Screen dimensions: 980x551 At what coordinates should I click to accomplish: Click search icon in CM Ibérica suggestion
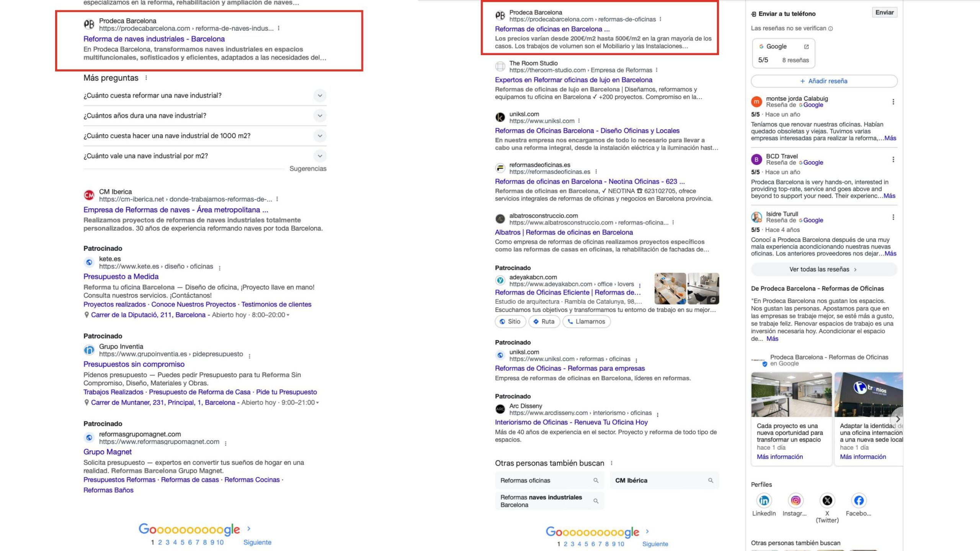click(710, 480)
